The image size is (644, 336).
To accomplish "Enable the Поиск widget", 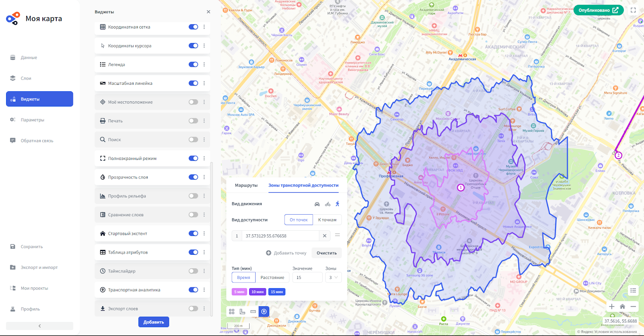I will pyautogui.click(x=193, y=139).
